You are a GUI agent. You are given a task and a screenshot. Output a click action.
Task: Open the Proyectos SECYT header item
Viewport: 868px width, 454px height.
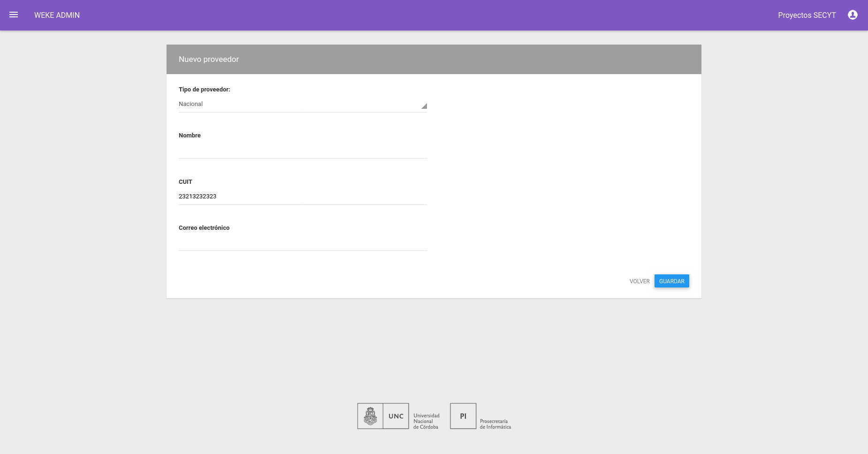(807, 15)
